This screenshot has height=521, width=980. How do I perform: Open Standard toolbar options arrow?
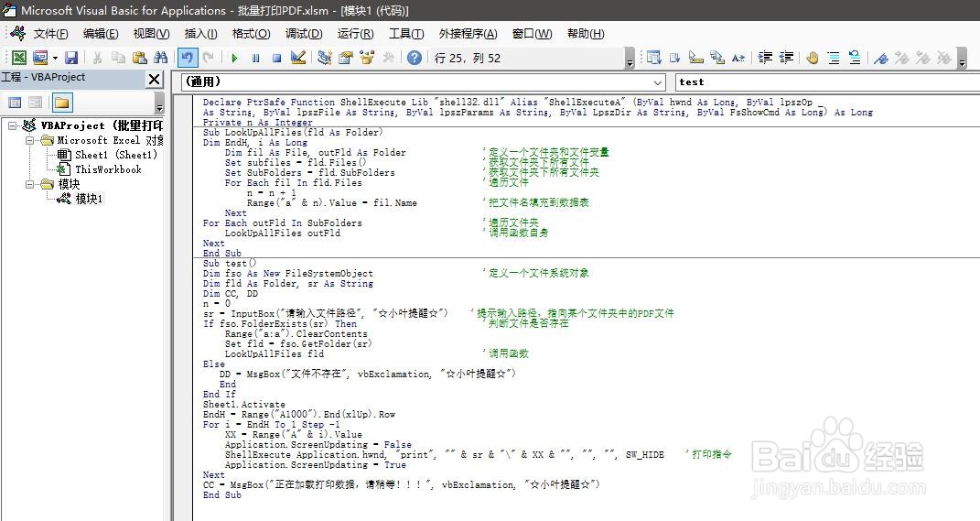(x=630, y=59)
